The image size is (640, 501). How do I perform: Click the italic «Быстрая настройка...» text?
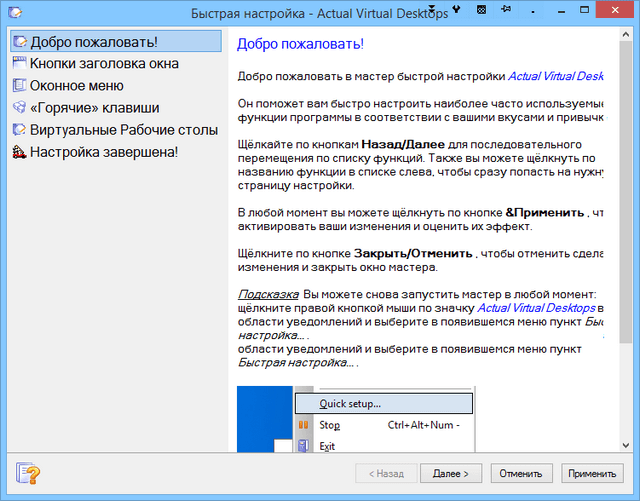coord(296,363)
